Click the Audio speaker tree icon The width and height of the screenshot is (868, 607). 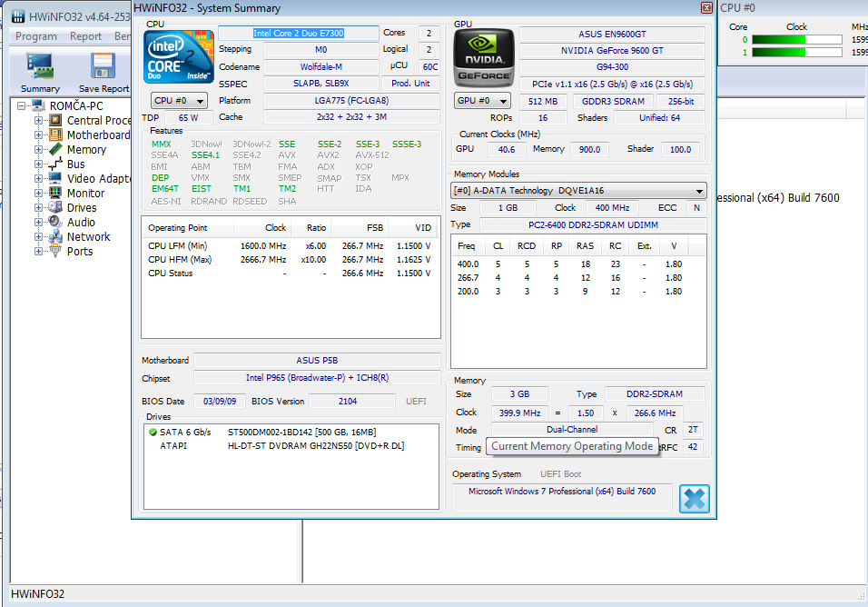click(x=55, y=222)
